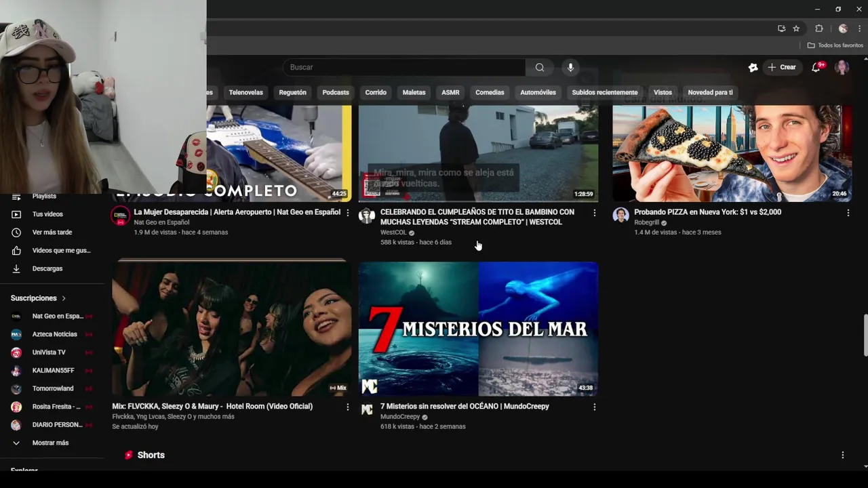Click the install app icon in address bar
Viewport: 868px width, 488px height.
tap(781, 28)
